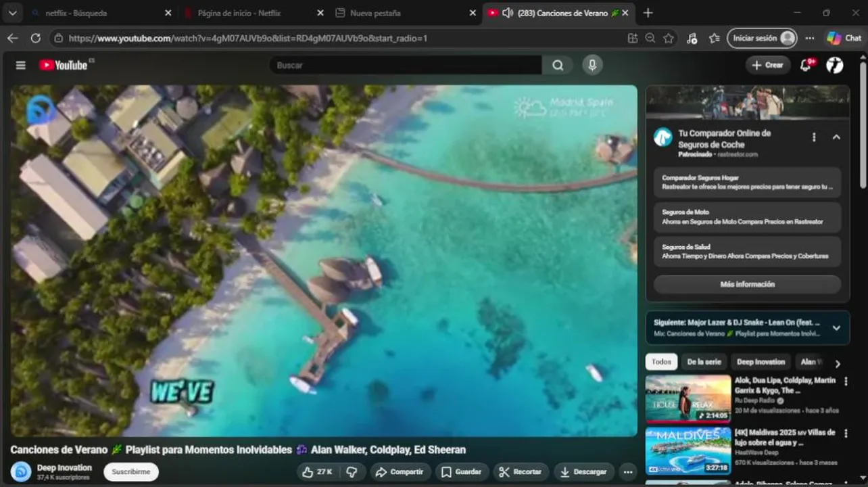Open ad options three-dots for Rastreator

point(814,137)
